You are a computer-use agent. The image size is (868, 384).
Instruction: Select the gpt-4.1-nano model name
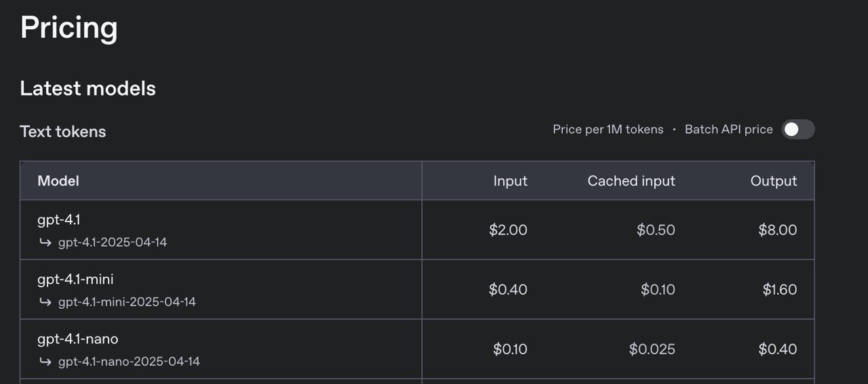click(78, 339)
